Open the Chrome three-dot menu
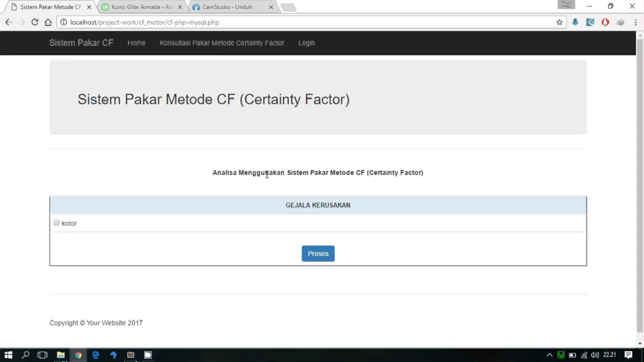This screenshot has height=362, width=644. [636, 22]
